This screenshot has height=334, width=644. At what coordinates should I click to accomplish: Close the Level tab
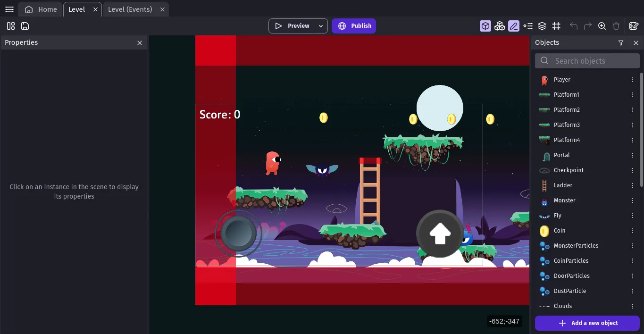(x=96, y=9)
